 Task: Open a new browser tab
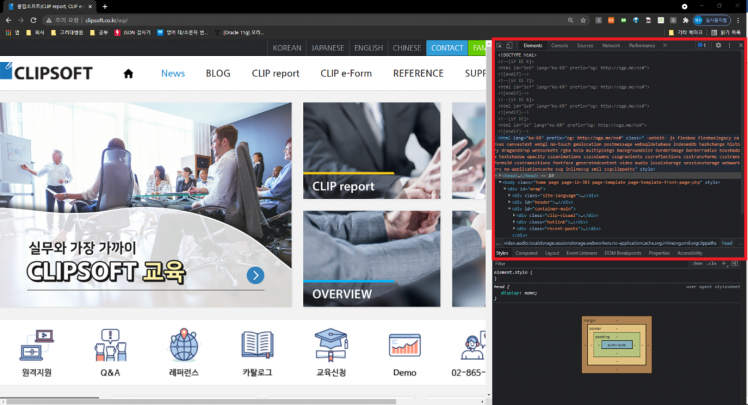tap(104, 6)
